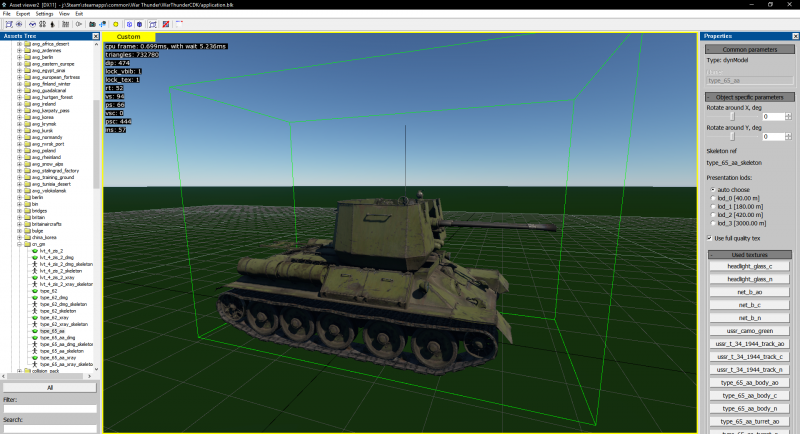Click the black tree figure toolbar icon
Viewport: 800px width, 434px height.
52,24
